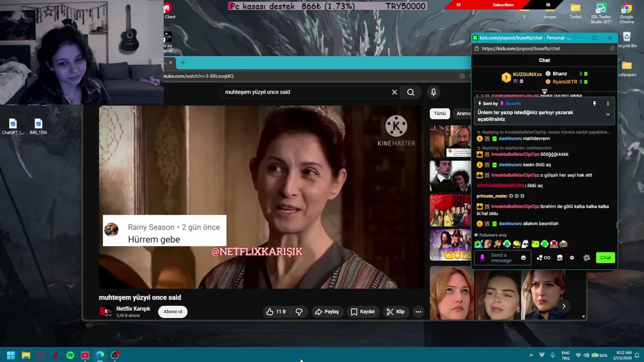644x362 pixels.
Task: Open Spotify from the taskbar
Action: point(70,355)
